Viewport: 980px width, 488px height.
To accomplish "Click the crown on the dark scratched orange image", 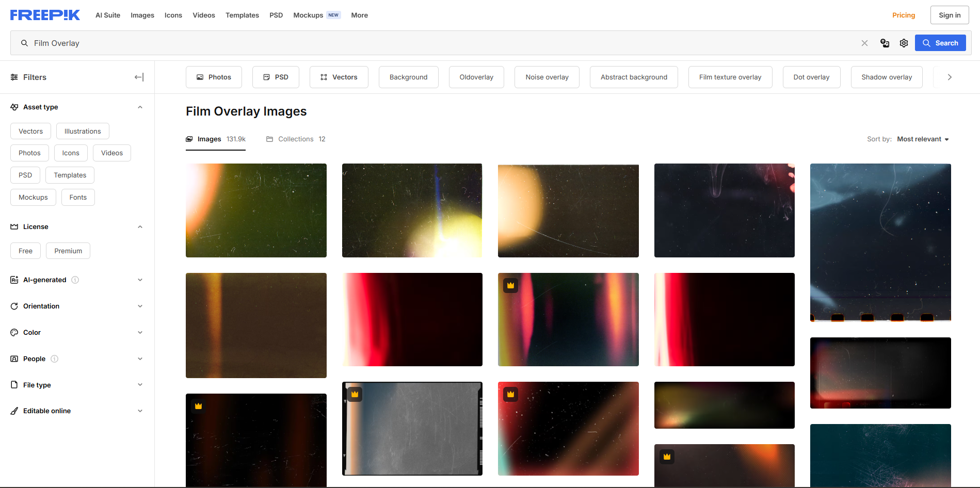I will coord(198,406).
